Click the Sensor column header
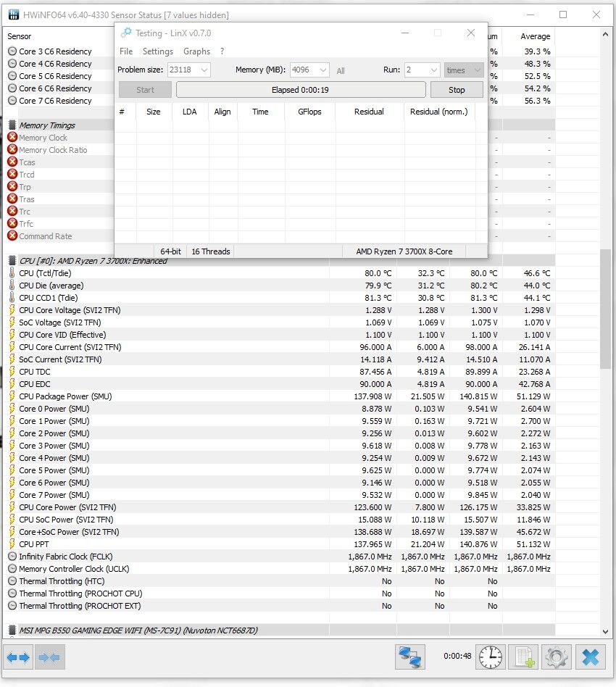 pyautogui.click(x=20, y=36)
